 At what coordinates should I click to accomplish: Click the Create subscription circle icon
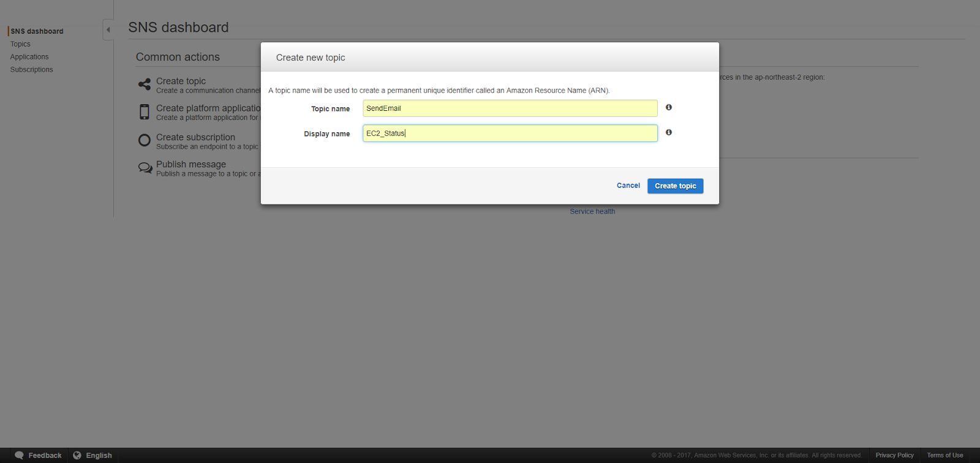pyautogui.click(x=145, y=140)
